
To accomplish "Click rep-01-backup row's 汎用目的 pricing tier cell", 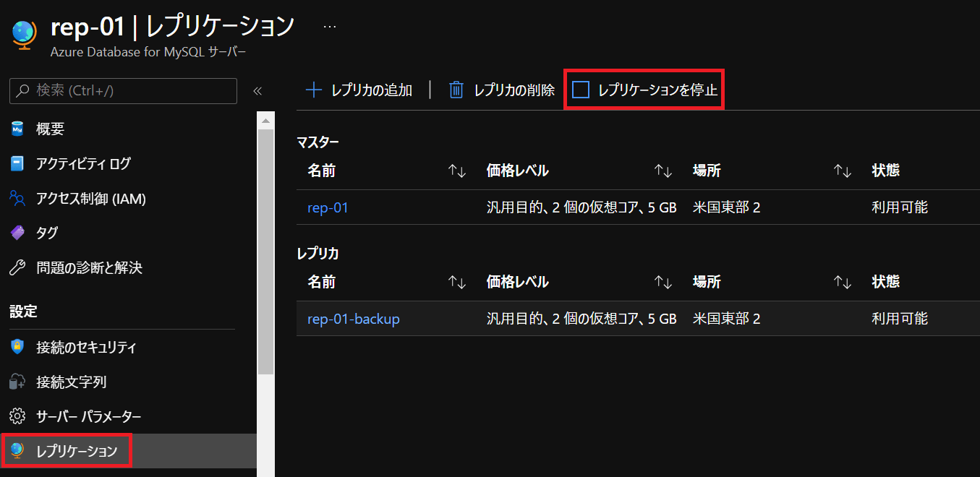I will pyautogui.click(x=581, y=319).
